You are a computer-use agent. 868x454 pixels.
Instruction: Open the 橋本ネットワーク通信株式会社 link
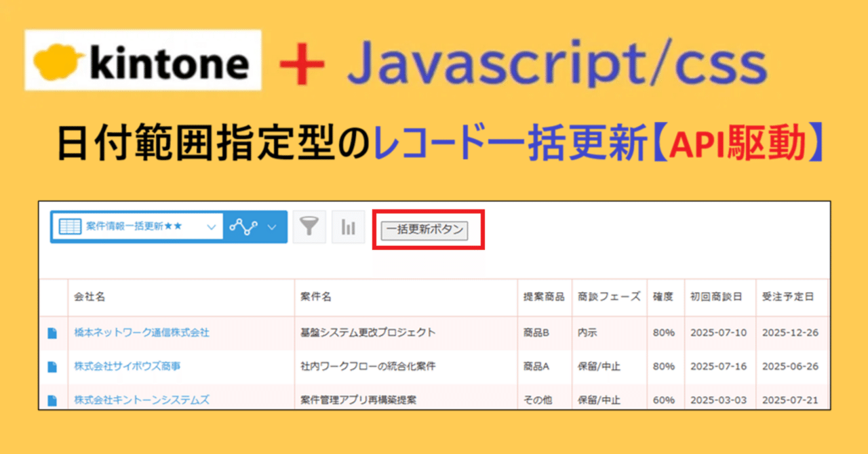pyautogui.click(x=142, y=333)
